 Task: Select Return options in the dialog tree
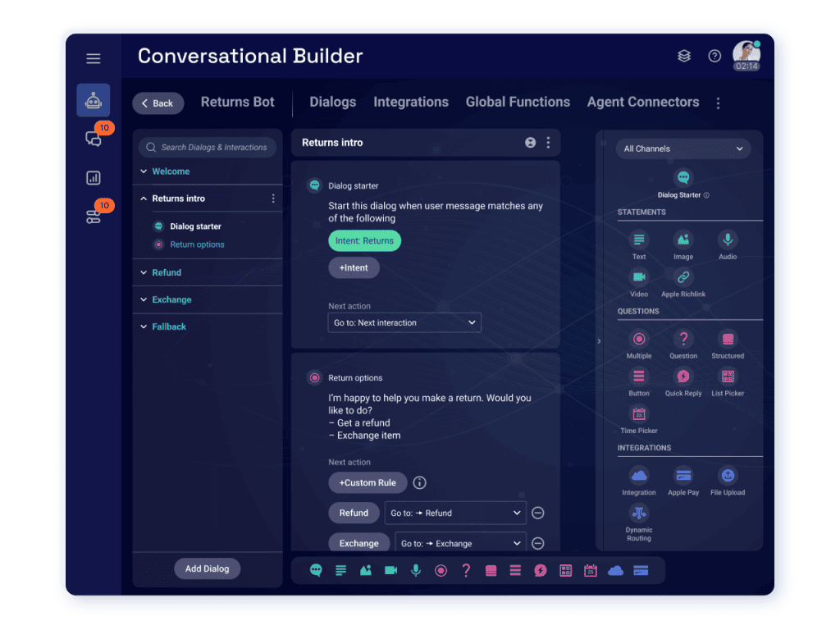pyautogui.click(x=197, y=244)
